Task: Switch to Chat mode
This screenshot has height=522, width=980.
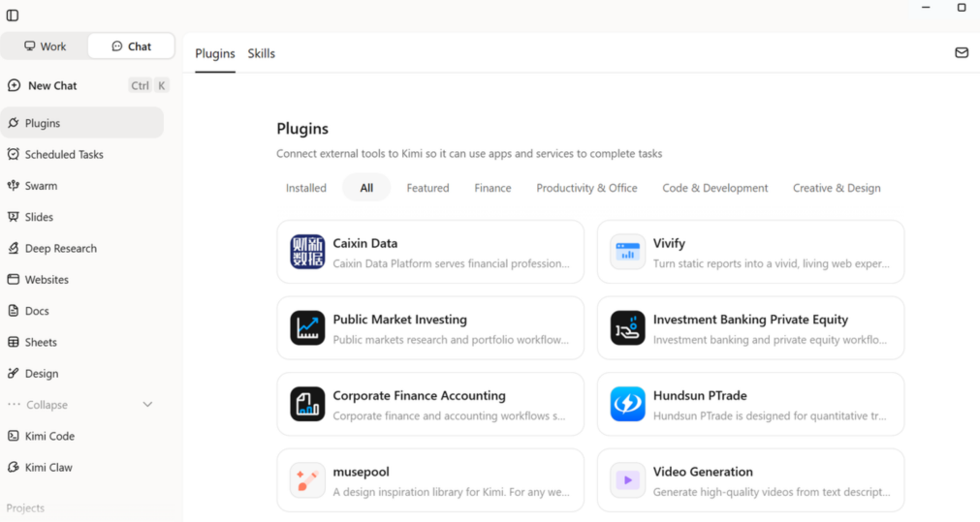Action: (131, 46)
